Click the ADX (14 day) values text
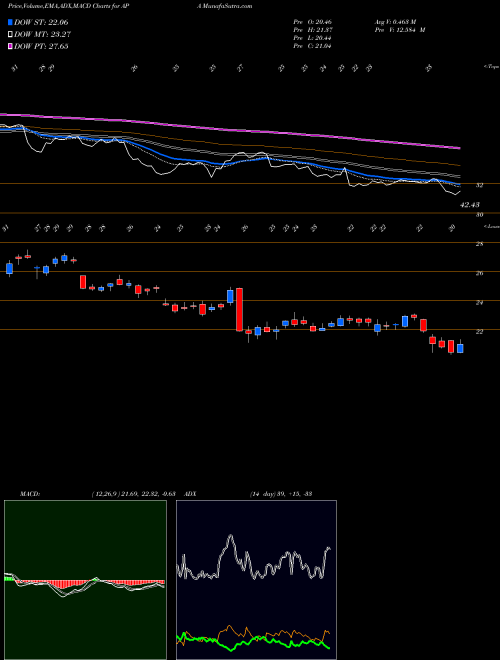Screen dimensions: 500x660 coord(281,494)
